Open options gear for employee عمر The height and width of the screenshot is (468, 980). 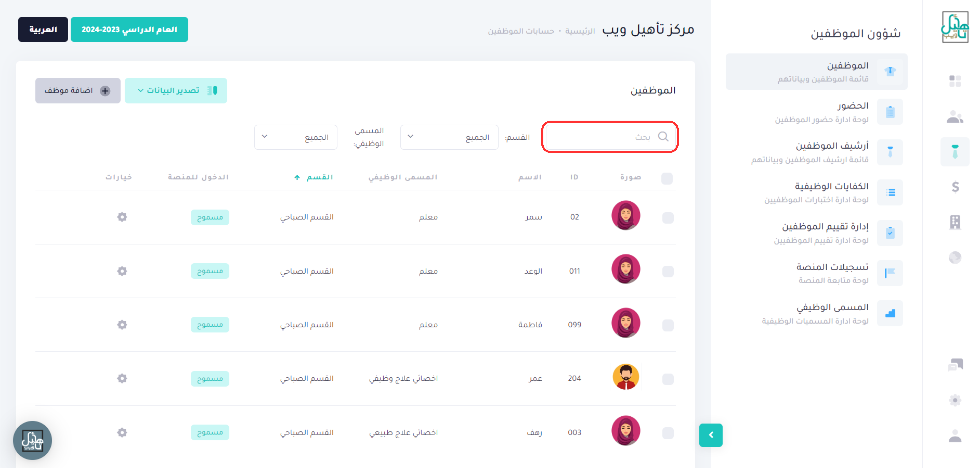[x=122, y=378]
